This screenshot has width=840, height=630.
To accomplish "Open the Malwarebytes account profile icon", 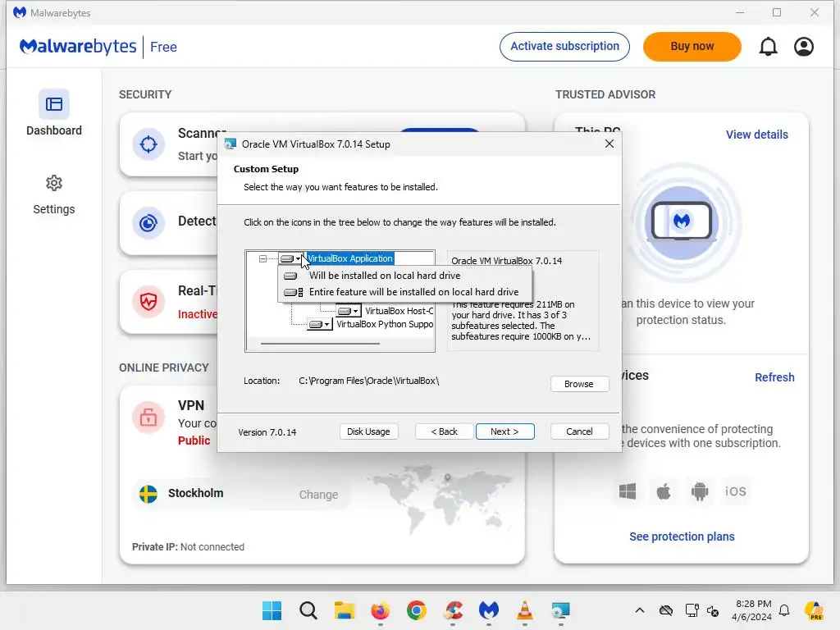I will (x=804, y=47).
